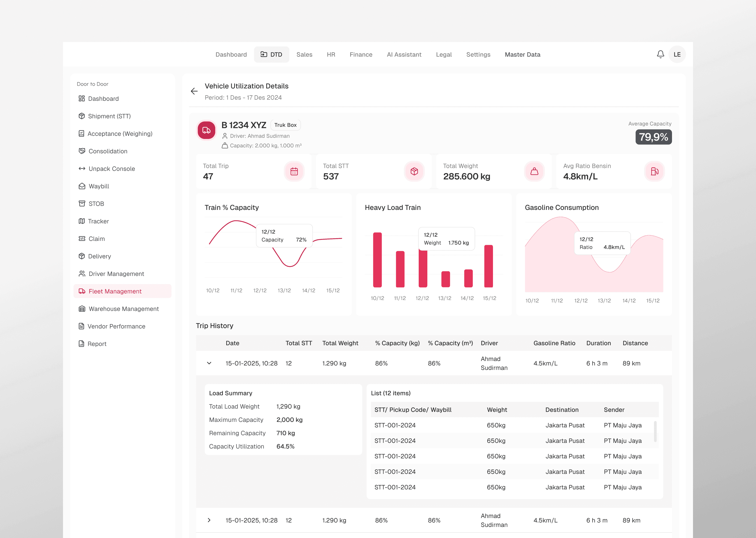Click the Driver: Ahmad Sudirman label

pyautogui.click(x=260, y=136)
